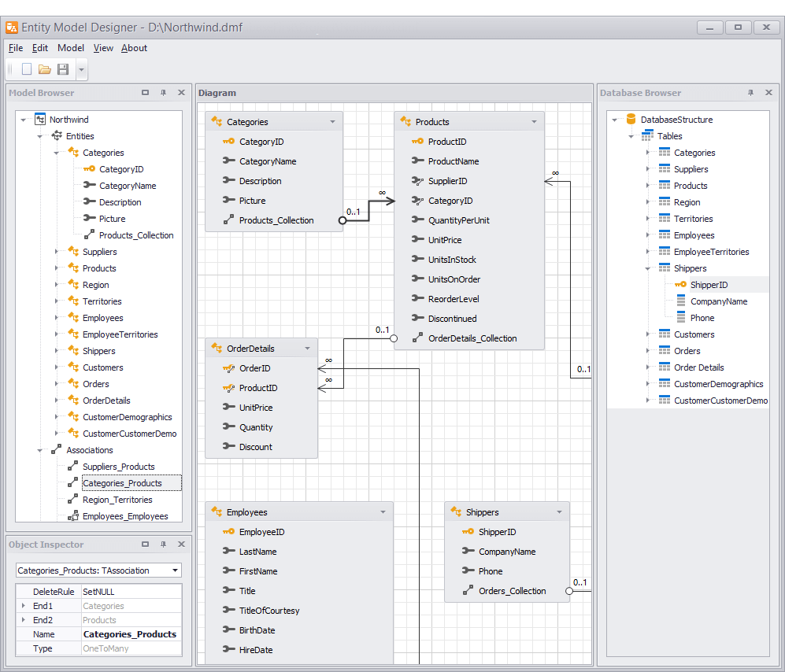Collapse the Shippers table in Database Browser
Image resolution: width=785 pixels, height=672 pixels.
pos(647,268)
